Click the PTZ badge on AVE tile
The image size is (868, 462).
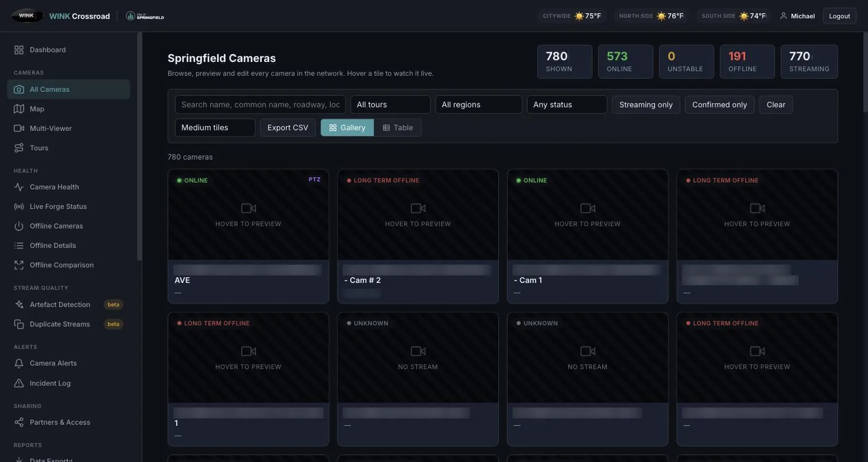pyautogui.click(x=315, y=180)
